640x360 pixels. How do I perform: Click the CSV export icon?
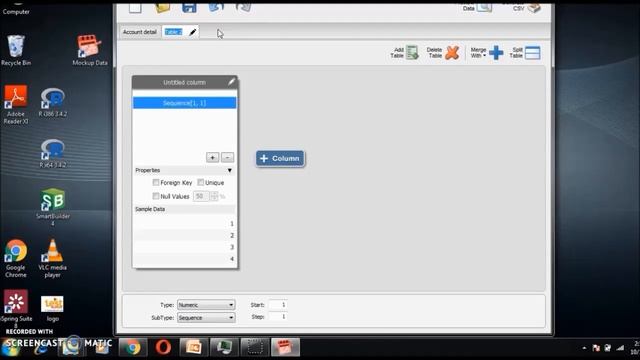[x=534, y=8]
